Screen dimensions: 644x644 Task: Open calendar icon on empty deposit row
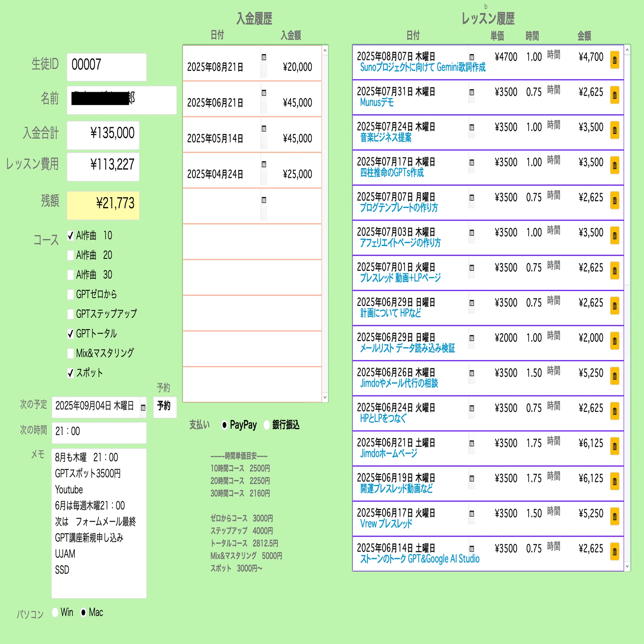click(x=264, y=200)
